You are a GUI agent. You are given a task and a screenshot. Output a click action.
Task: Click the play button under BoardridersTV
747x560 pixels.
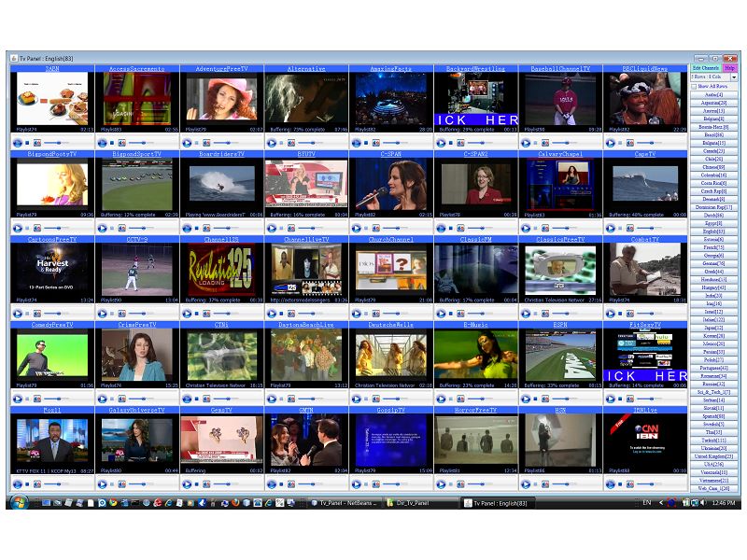pyautogui.click(x=187, y=228)
